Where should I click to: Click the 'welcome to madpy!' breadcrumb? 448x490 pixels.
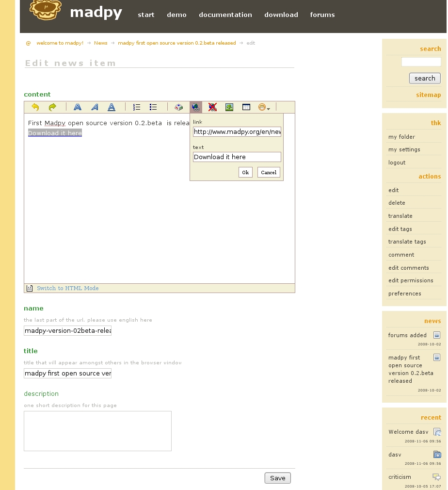tap(60, 43)
